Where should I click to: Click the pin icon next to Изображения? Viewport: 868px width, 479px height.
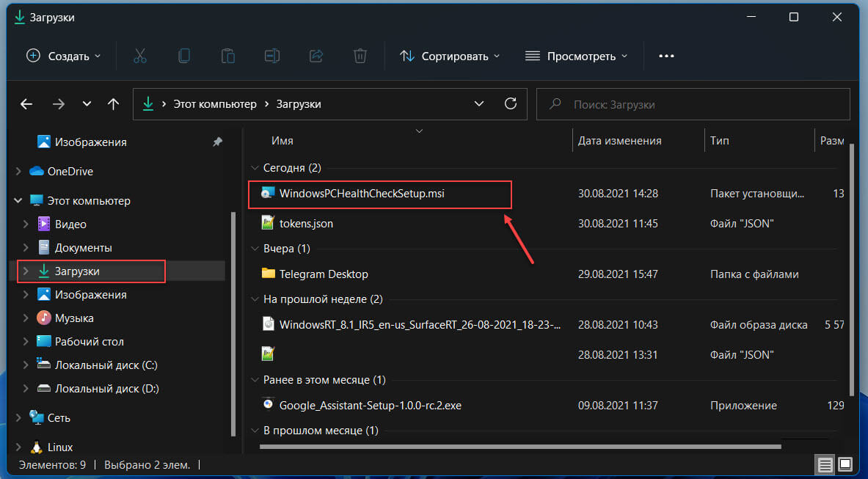[218, 142]
